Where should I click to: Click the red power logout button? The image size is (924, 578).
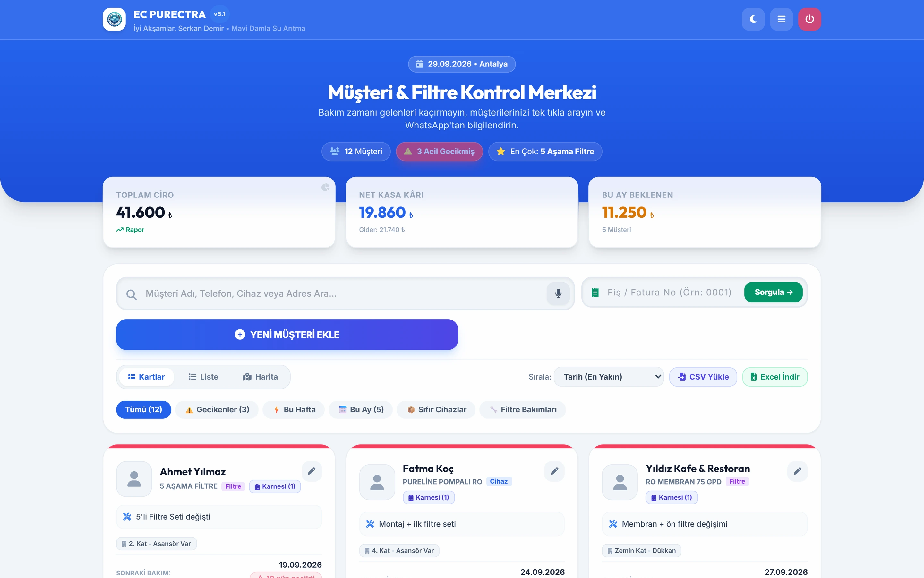click(809, 19)
